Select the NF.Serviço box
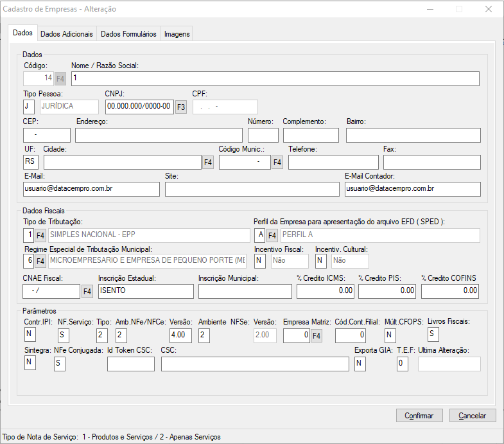 tap(64, 335)
